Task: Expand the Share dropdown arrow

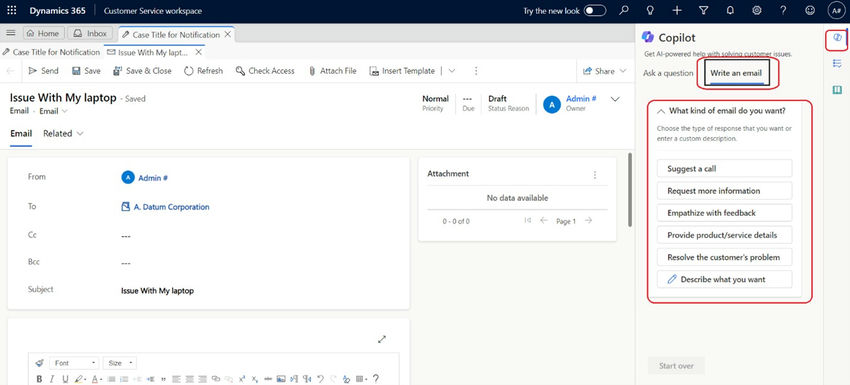Action: click(x=623, y=71)
